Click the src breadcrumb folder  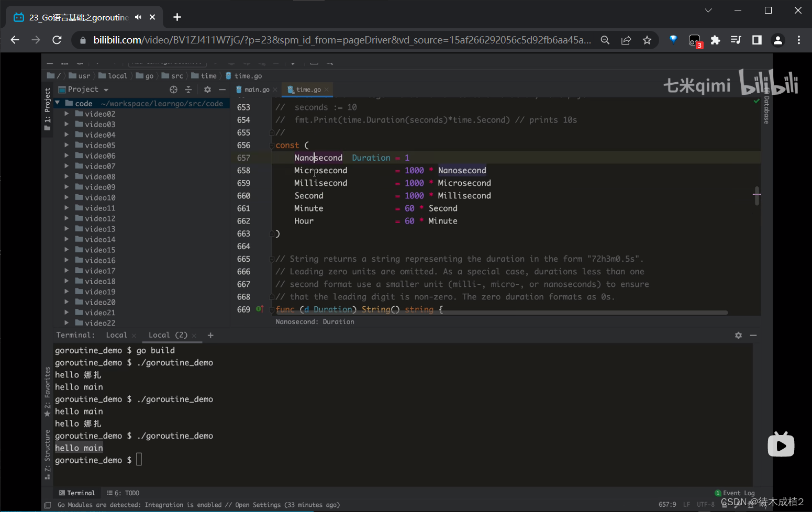pyautogui.click(x=172, y=76)
